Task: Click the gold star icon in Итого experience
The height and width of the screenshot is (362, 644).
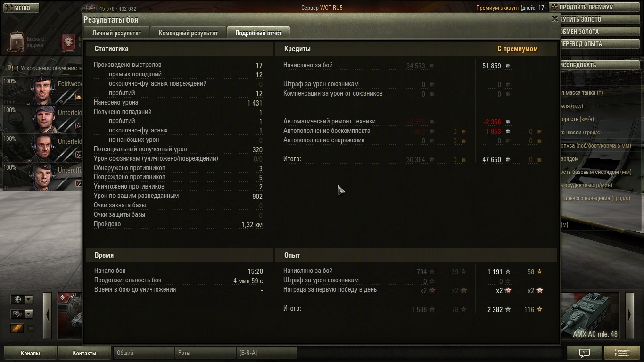Action: coord(539,310)
